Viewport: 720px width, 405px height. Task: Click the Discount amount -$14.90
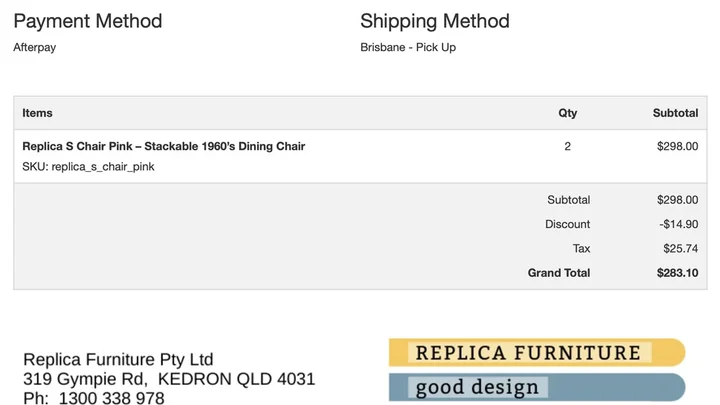pyautogui.click(x=679, y=224)
